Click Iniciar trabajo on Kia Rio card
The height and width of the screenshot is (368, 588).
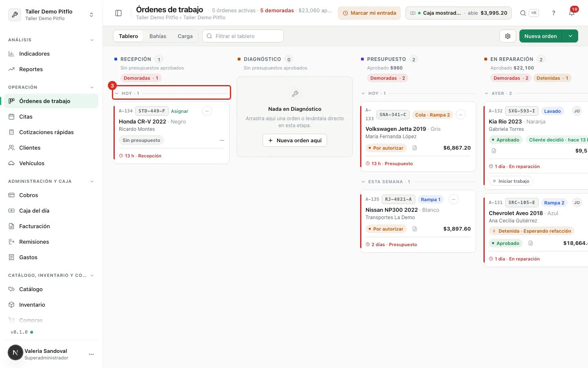click(511, 181)
